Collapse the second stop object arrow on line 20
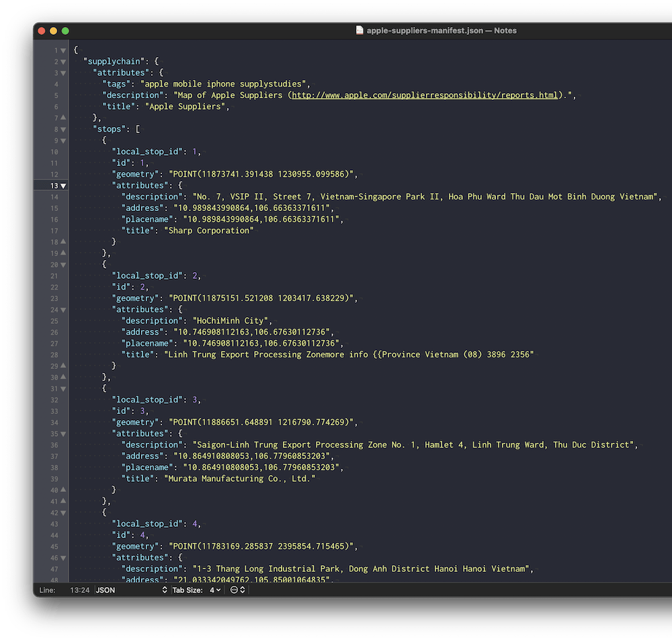 [x=63, y=265]
